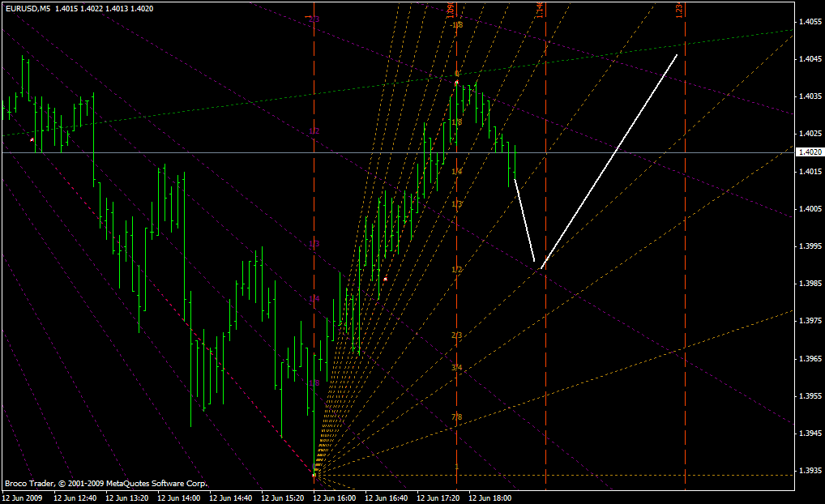
Task: Select the 1.4035 price axis label
Action: (810, 96)
